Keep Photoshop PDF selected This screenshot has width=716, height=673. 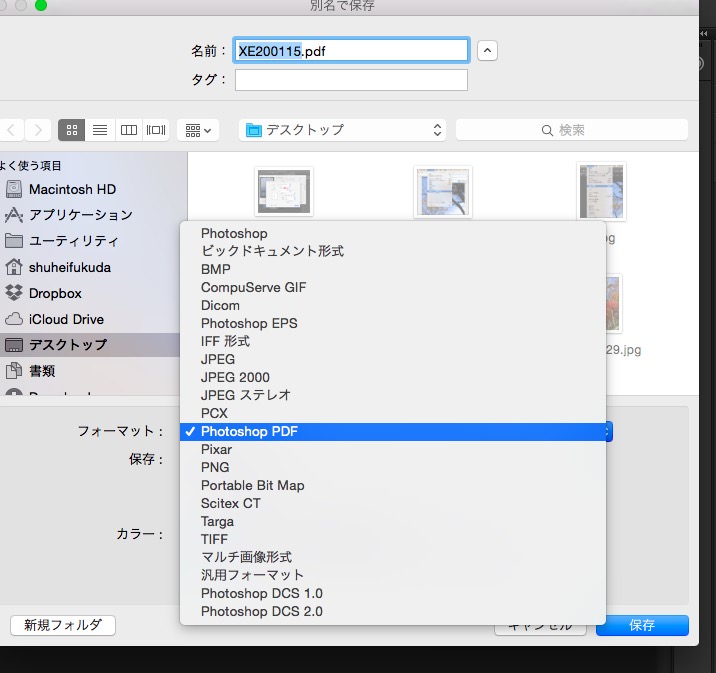393,431
